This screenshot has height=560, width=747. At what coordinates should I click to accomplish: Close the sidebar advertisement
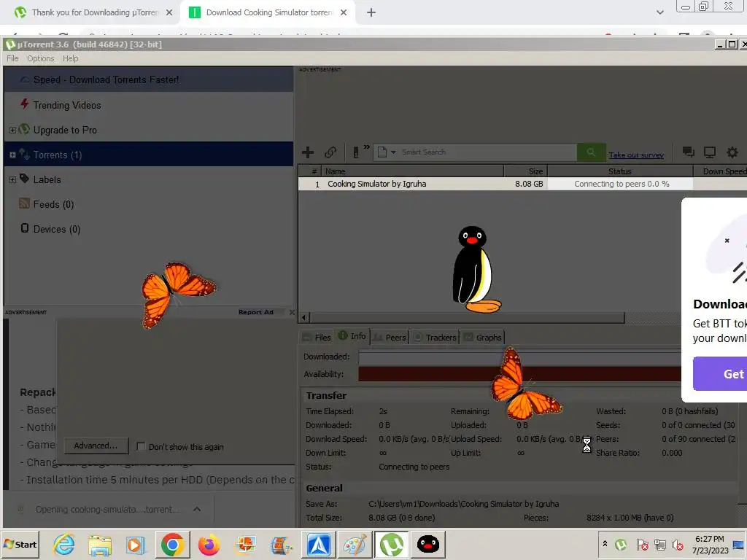point(292,312)
